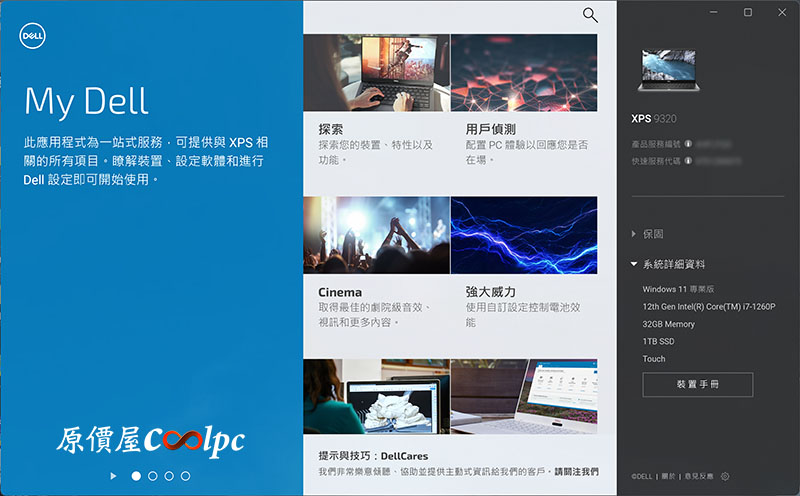Open the 意見反應 feedback link
Image resolution: width=800 pixels, height=496 pixels.
pyautogui.click(x=699, y=476)
